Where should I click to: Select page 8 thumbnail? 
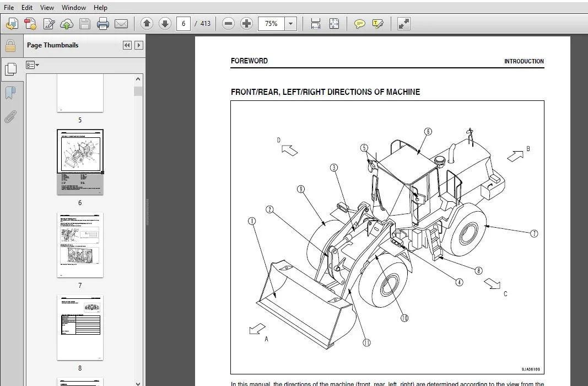coord(80,328)
